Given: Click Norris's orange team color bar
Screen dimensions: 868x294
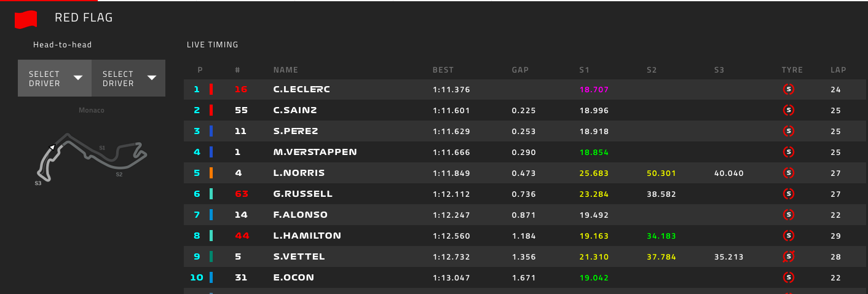Looking at the screenshot, I should (x=211, y=173).
